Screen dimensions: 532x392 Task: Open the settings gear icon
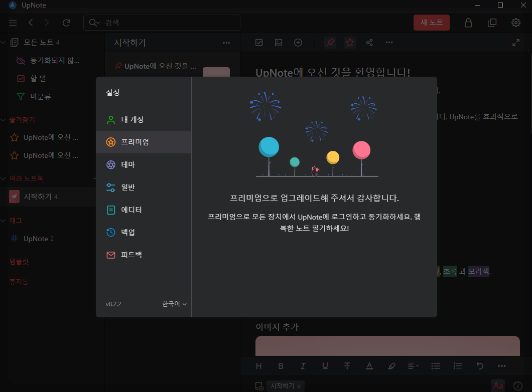[516, 23]
